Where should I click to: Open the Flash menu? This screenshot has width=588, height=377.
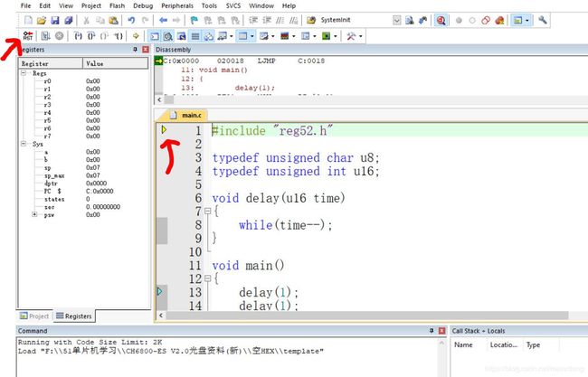coord(117,5)
